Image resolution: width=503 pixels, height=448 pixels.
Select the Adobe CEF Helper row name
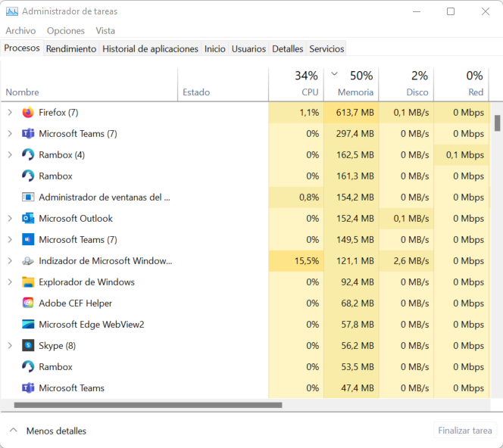(76, 303)
